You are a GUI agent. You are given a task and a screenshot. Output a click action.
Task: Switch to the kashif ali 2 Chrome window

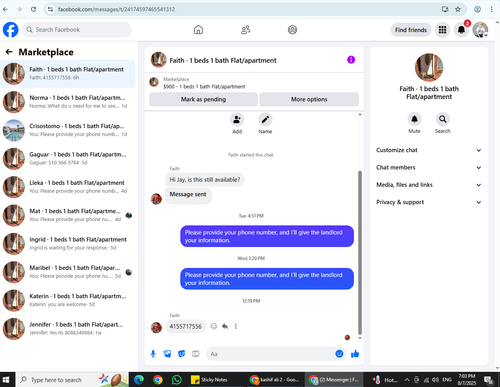274,380
